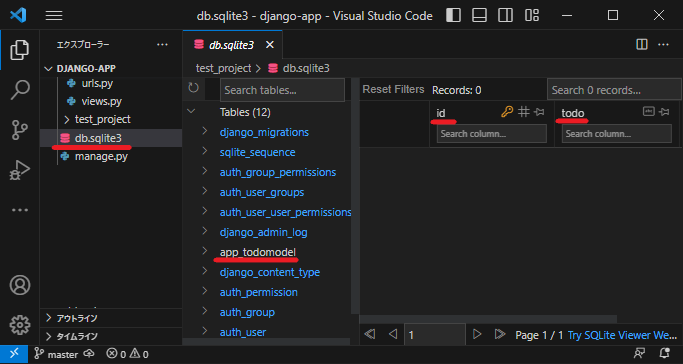
Task: Click the refresh tables icon
Action: click(193, 88)
